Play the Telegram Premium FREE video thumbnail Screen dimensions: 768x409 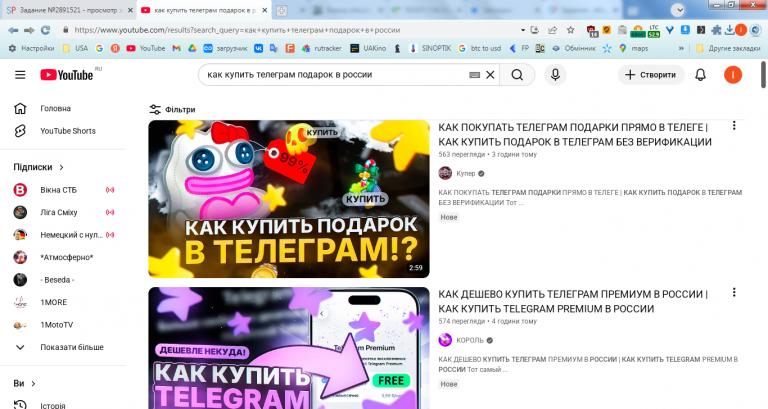pos(289,348)
